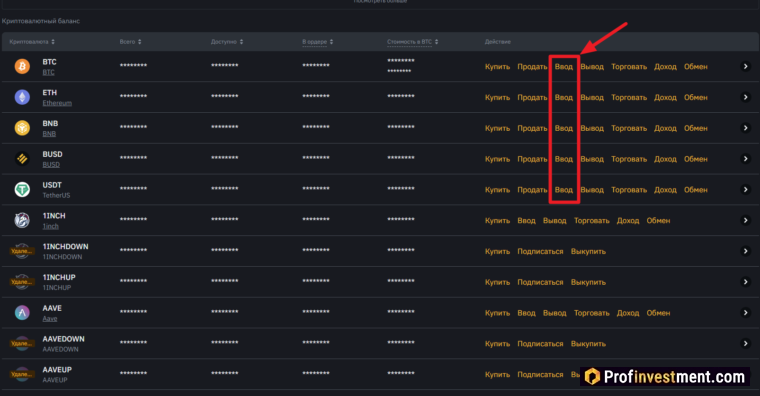Image resolution: width=760 pixels, height=396 pixels.
Task: Expand the AAVE row chevron
Action: pyautogui.click(x=745, y=313)
